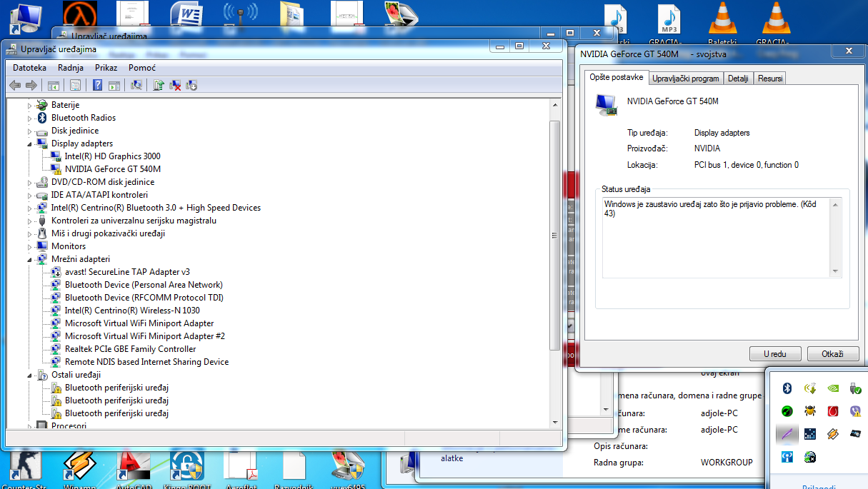Screen dimensions: 868x489
Task: Click the Winamp lightning icon in tray popup
Action: (x=833, y=433)
